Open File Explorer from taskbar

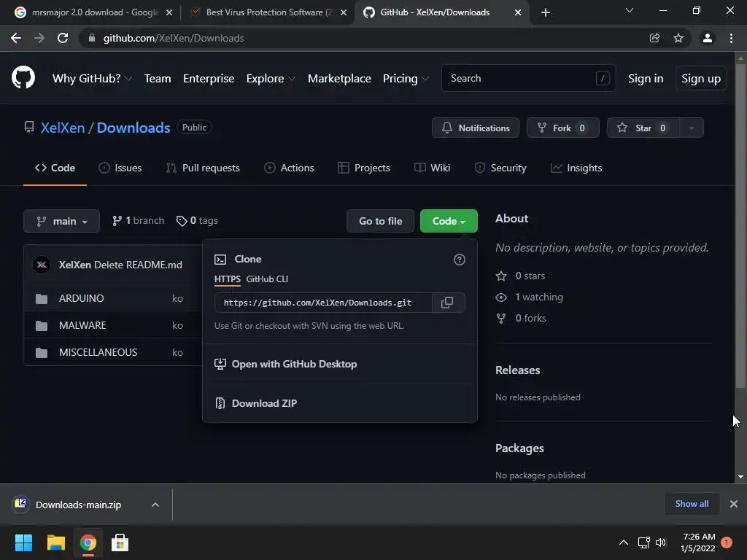coord(55,542)
